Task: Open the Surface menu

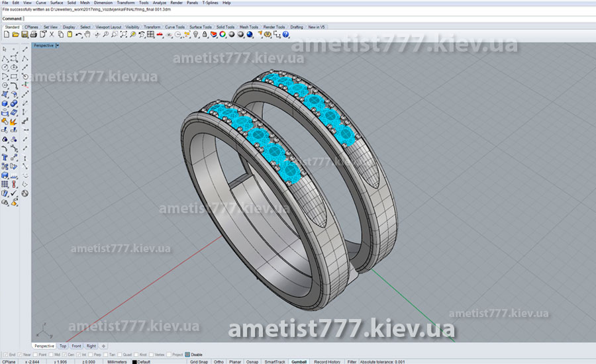Action: coord(57,3)
